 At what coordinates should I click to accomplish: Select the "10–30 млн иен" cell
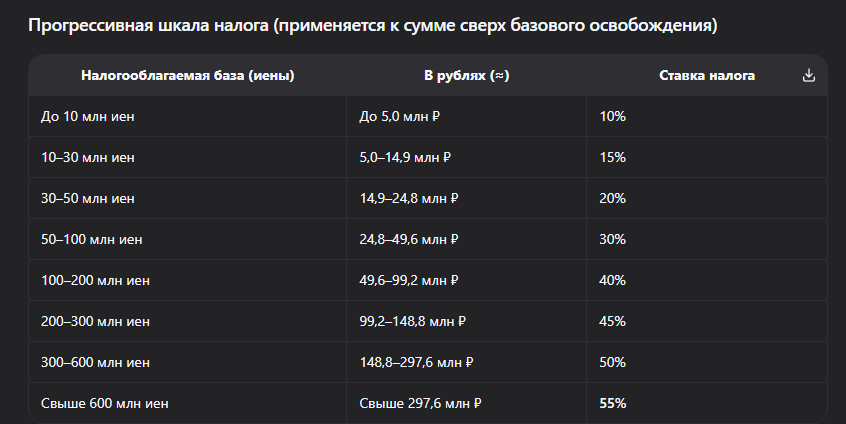coord(88,157)
